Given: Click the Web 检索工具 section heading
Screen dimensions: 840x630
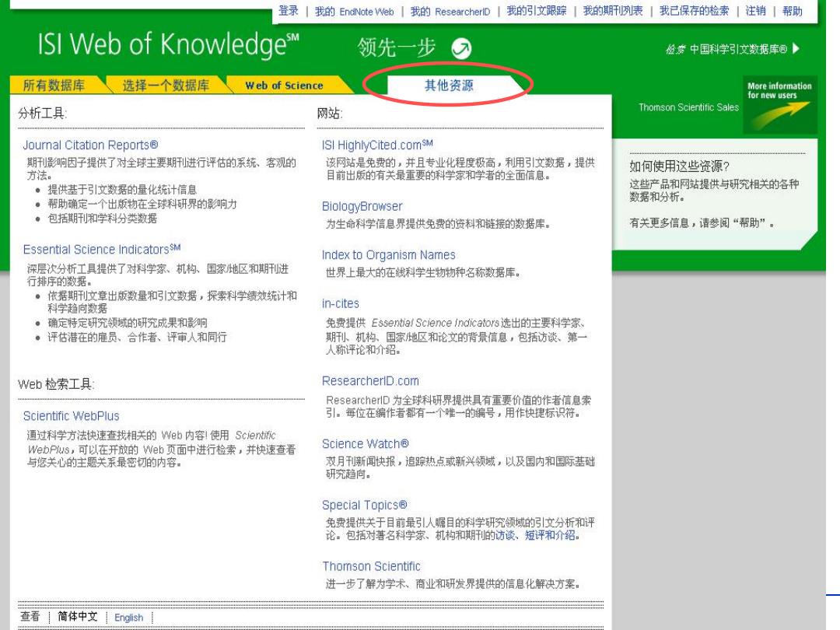Looking at the screenshot, I should (x=56, y=384).
